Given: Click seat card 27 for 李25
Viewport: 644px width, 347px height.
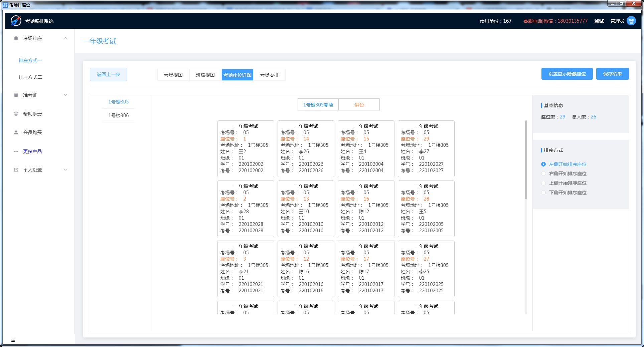Looking at the screenshot, I should (x=426, y=269).
